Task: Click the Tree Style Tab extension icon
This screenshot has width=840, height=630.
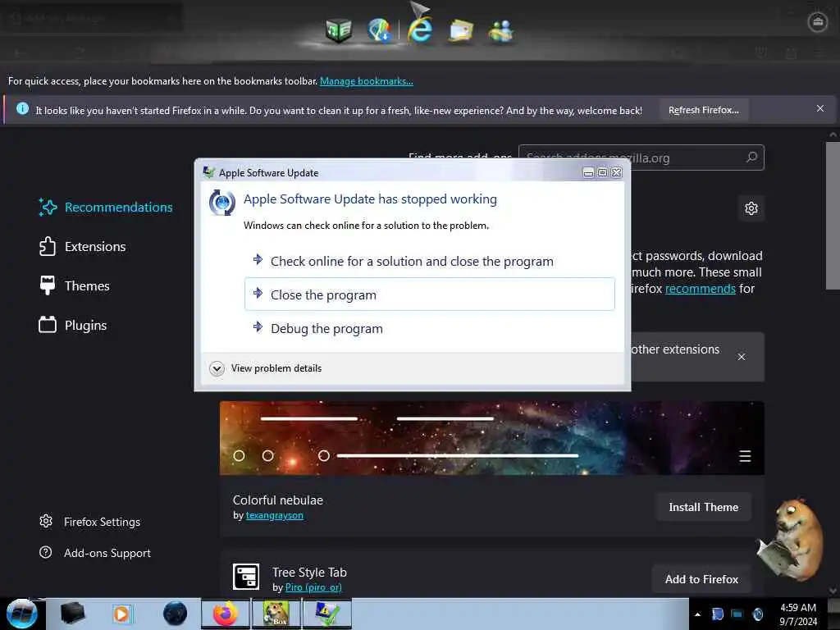Action: click(246, 577)
